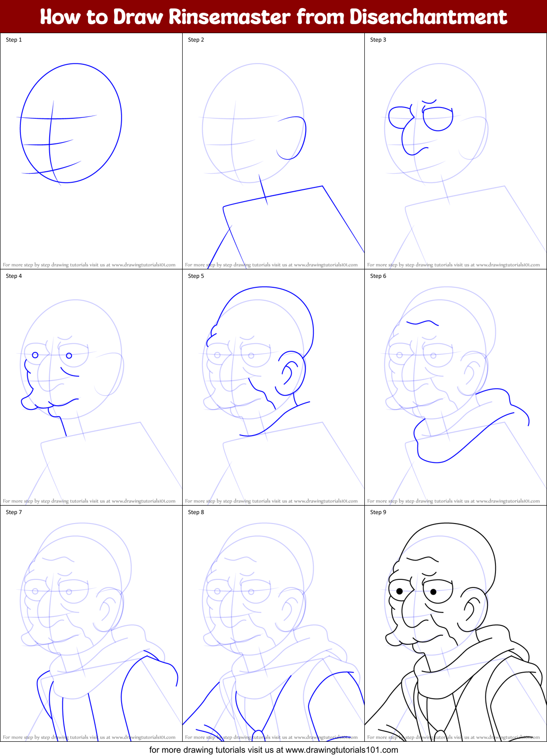
Task: Click the 'Step 2' label
Action: tap(196, 40)
